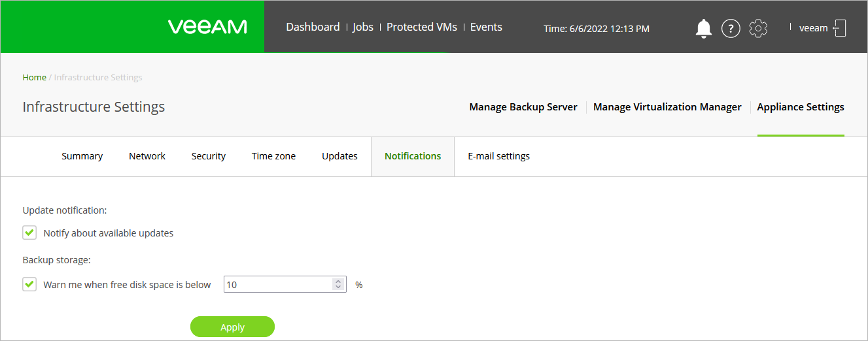Decrease the disk space threshold value
This screenshot has width=868, height=341.
tap(338, 287)
